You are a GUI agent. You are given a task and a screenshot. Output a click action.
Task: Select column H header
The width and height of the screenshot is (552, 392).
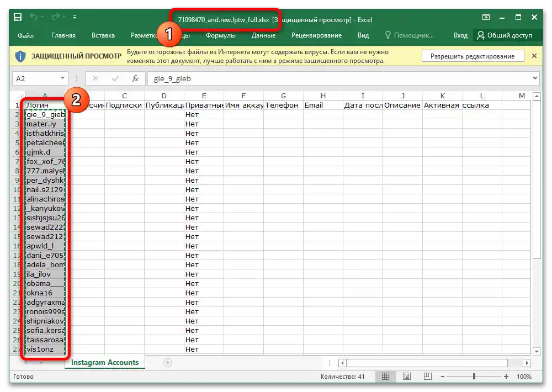pyautogui.click(x=323, y=96)
